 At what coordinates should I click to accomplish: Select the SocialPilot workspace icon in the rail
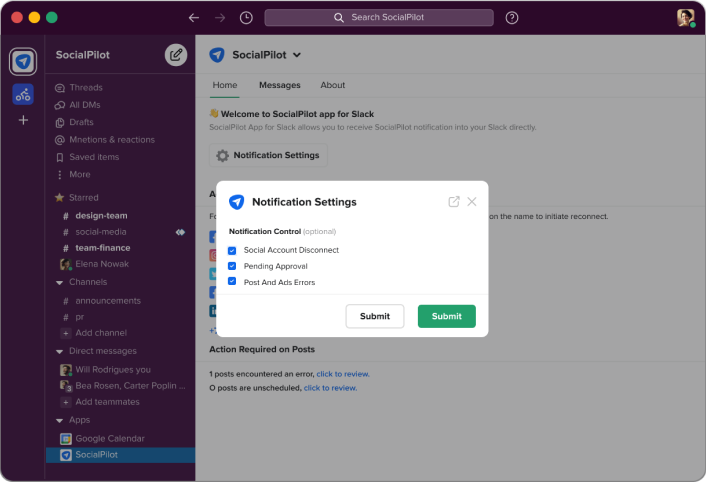[x=23, y=61]
